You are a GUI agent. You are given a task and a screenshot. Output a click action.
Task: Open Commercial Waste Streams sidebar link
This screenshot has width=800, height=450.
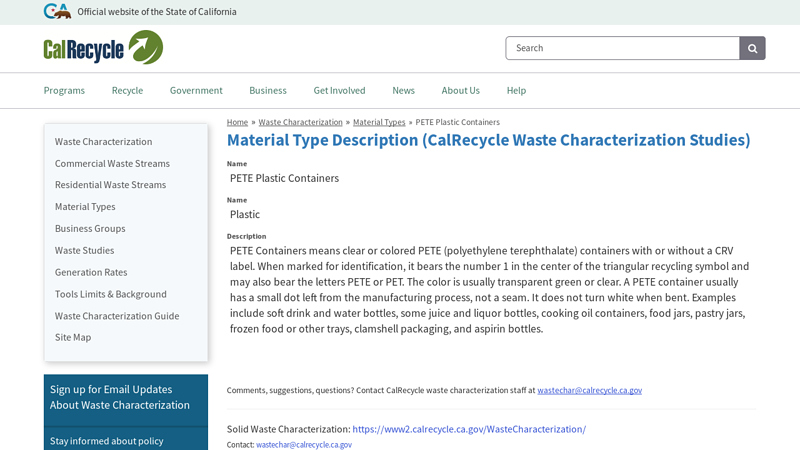coord(112,163)
